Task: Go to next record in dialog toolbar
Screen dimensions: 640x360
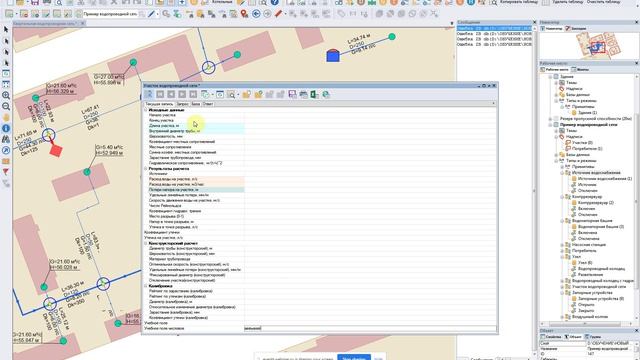Action: pos(182,95)
